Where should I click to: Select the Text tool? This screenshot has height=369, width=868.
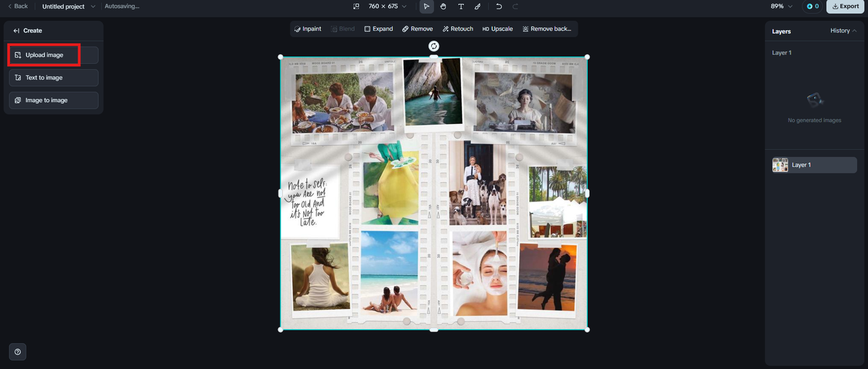point(461,6)
